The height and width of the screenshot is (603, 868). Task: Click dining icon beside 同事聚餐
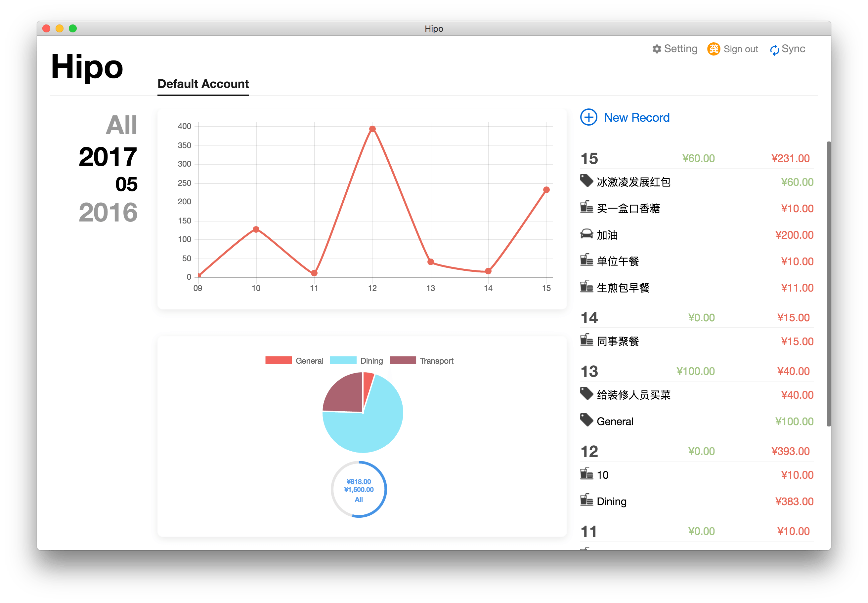[x=586, y=340]
